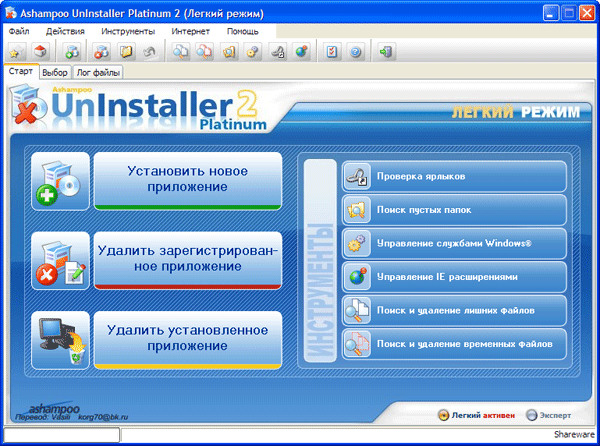Click the red box toolbar icon
Viewport: 600px width, 446px height.
40,51
